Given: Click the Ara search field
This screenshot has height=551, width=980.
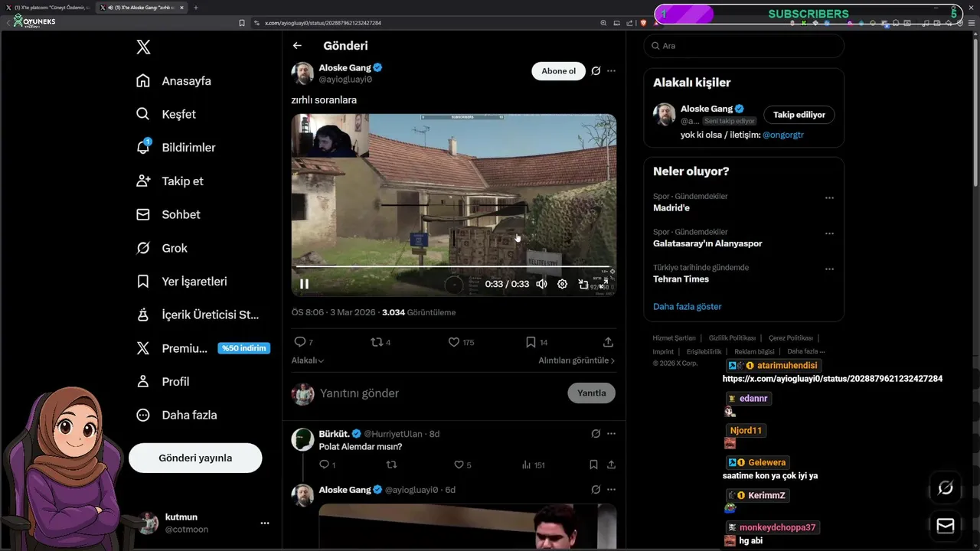Looking at the screenshot, I should pos(743,46).
